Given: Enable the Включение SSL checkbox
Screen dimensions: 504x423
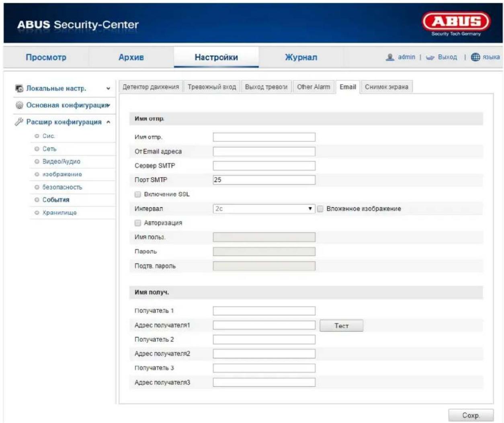Looking at the screenshot, I should click(x=138, y=194).
